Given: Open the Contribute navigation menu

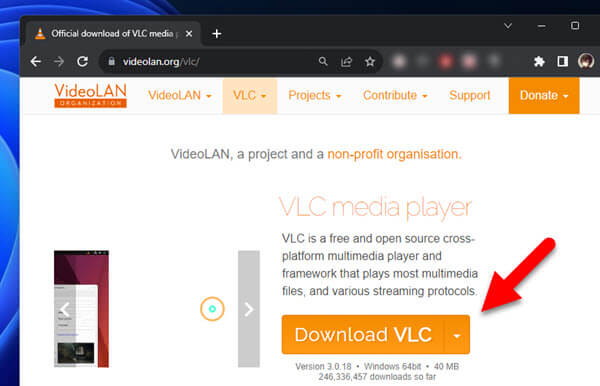Looking at the screenshot, I should click(395, 95).
